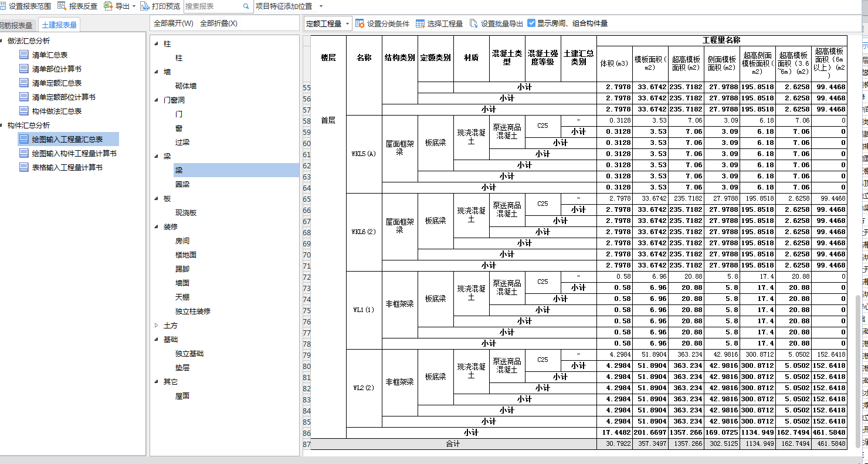868x464 pixels.
Task: Click the 导出 export icon
Action: pos(108,6)
